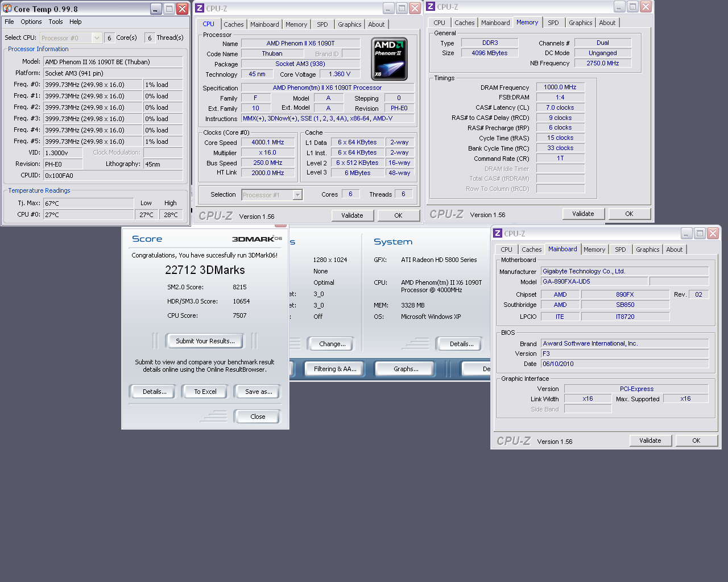The height and width of the screenshot is (582, 728).
Task: Click the Level 3 cache 6 MBytes value
Action: tap(357, 173)
